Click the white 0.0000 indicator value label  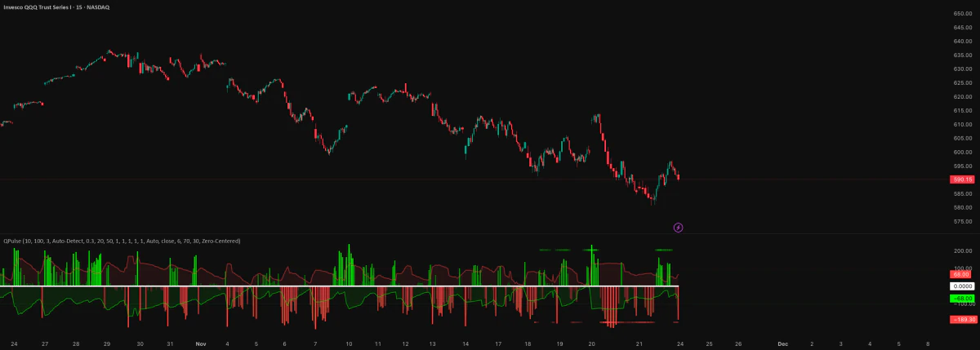click(962, 286)
